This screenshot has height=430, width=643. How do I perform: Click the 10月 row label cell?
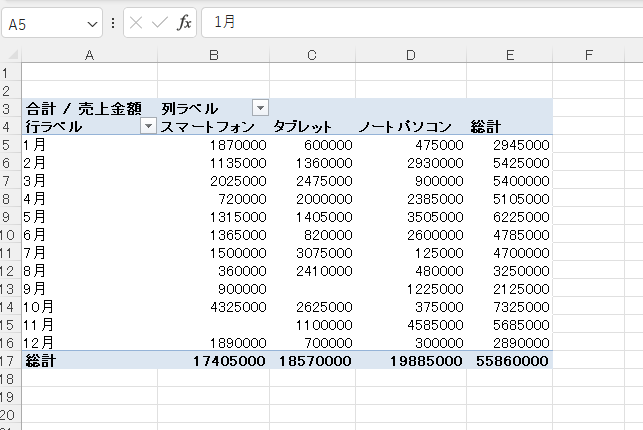tap(90, 307)
